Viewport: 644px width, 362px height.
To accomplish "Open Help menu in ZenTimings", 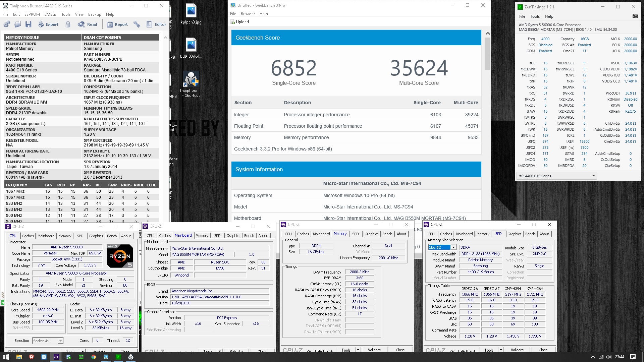I will coord(549,16).
